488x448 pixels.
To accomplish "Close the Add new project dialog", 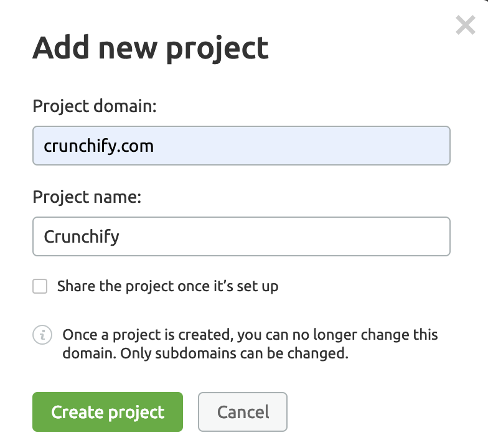I will 466,25.
